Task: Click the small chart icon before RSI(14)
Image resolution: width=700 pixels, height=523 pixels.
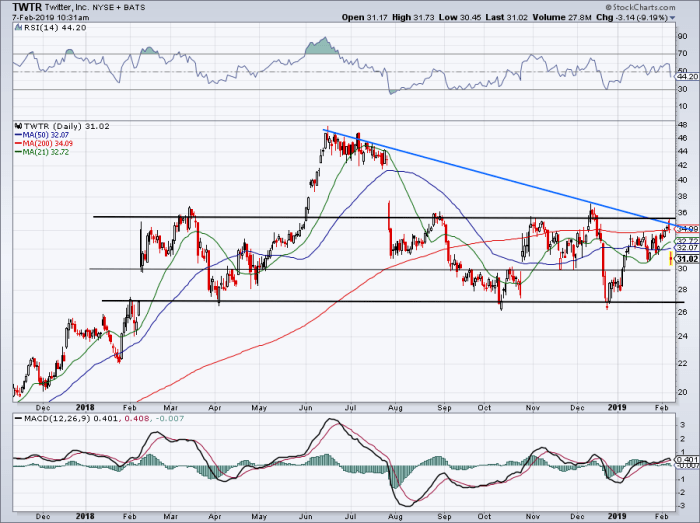Action: click(x=18, y=27)
